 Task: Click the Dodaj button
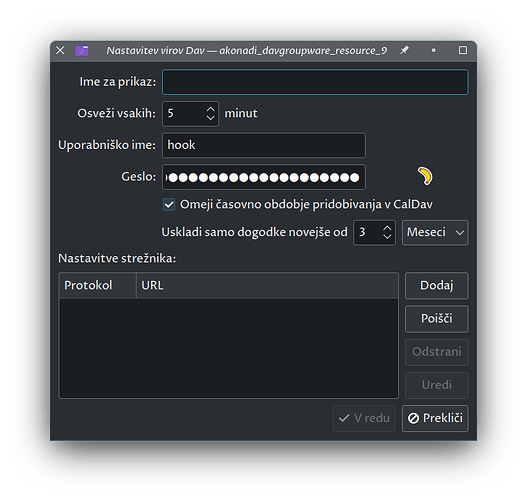(436, 286)
